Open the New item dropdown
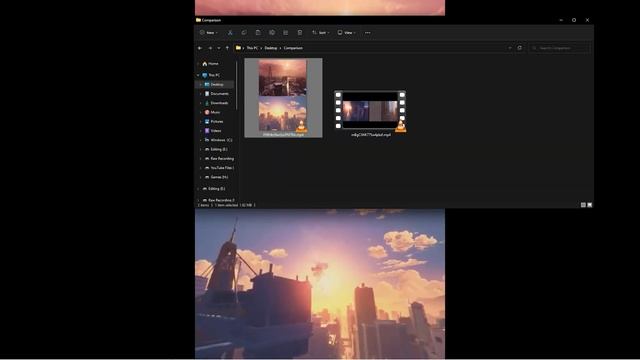Image resolution: width=640 pixels, height=360 pixels. 209,33
